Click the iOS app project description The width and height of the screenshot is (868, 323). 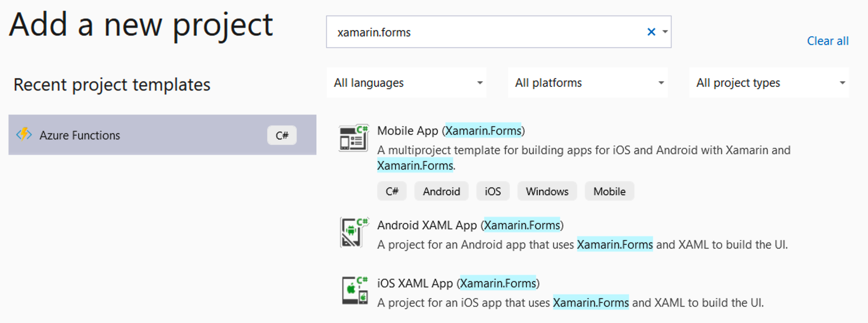point(571,302)
